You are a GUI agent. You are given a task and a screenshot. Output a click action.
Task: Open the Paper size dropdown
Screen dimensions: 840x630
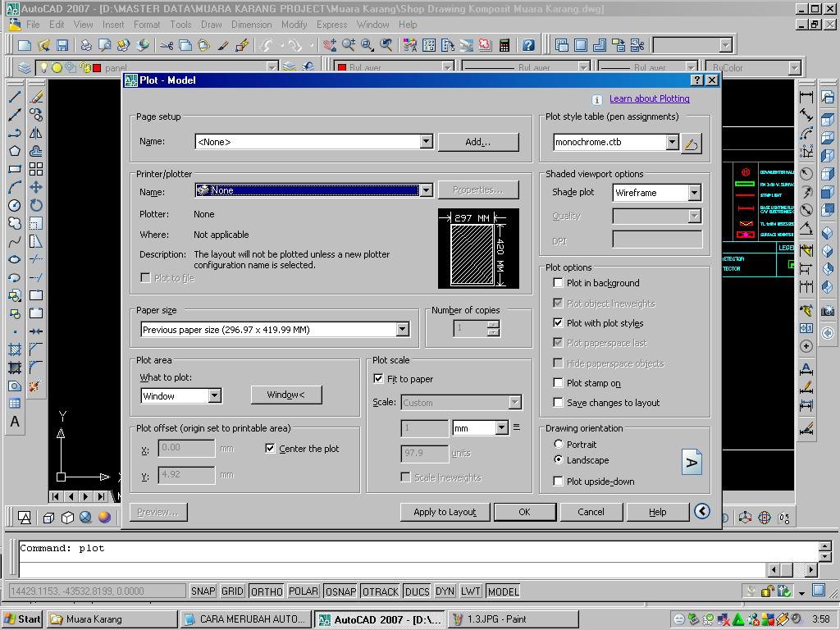pyautogui.click(x=403, y=330)
